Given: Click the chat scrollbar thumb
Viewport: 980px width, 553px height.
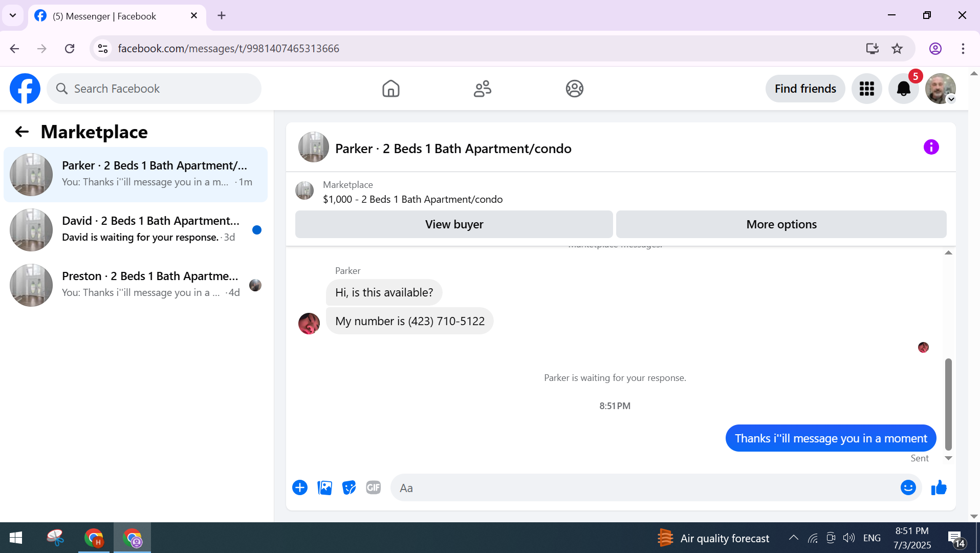Looking at the screenshot, I should coord(948,404).
